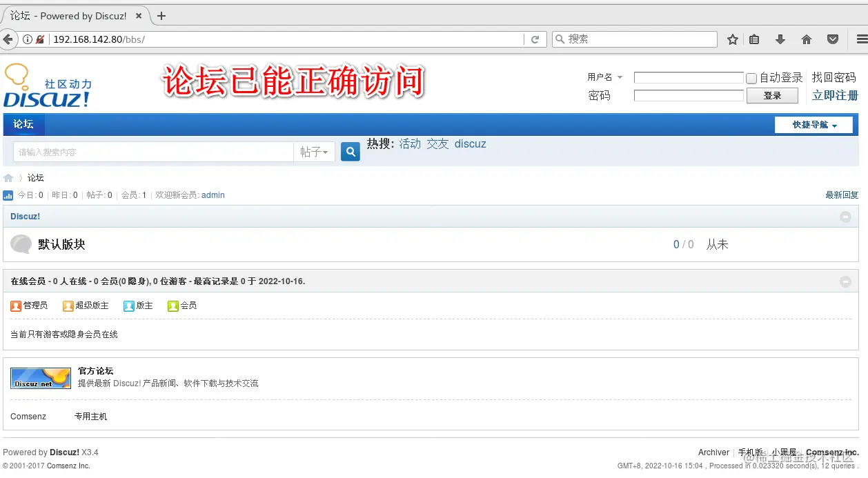Click the forum search input box
The height and width of the screenshot is (478, 868).
[x=153, y=152]
